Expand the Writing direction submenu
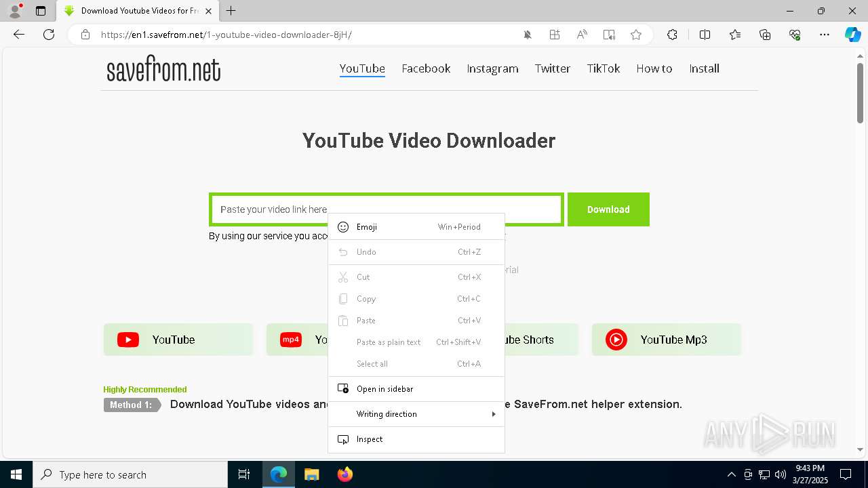The width and height of the screenshot is (868, 488). point(416,414)
